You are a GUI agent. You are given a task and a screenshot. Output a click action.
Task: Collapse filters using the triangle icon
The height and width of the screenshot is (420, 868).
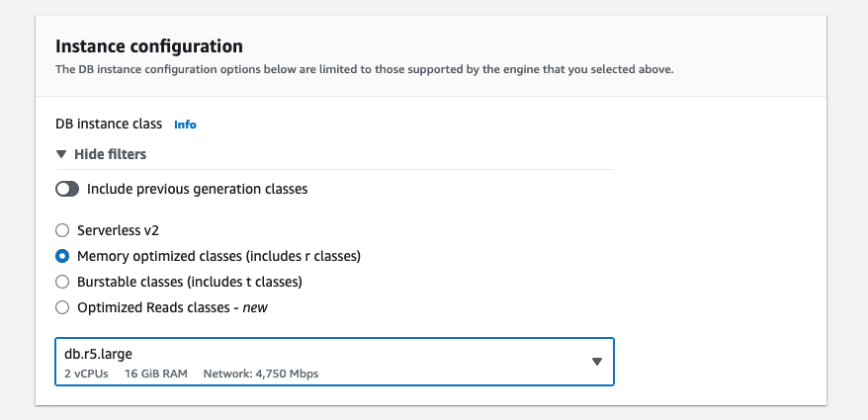pyautogui.click(x=61, y=154)
